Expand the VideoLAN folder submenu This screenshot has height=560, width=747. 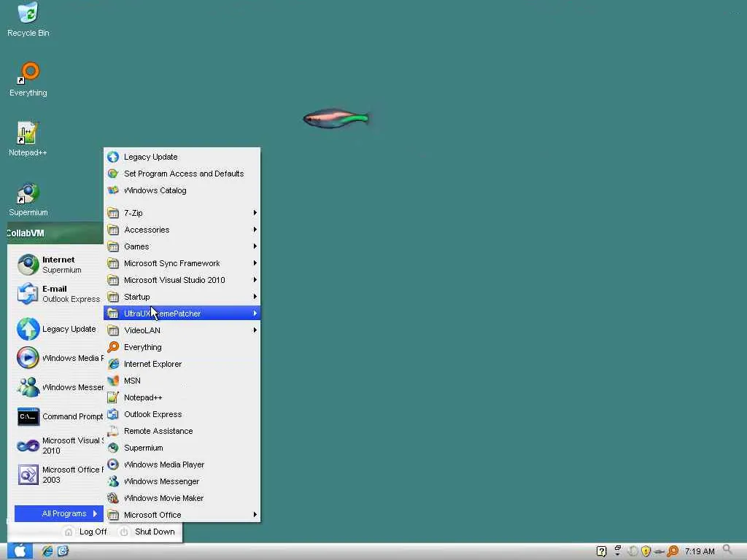click(x=182, y=330)
